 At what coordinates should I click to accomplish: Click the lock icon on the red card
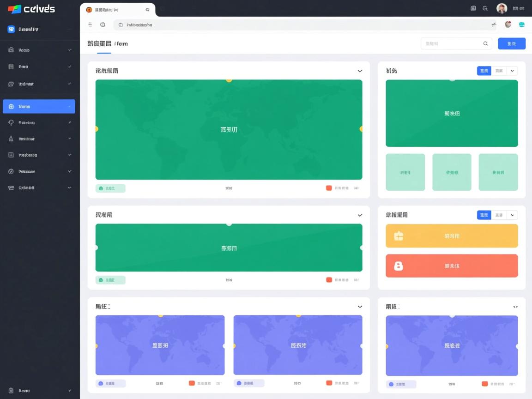click(399, 266)
